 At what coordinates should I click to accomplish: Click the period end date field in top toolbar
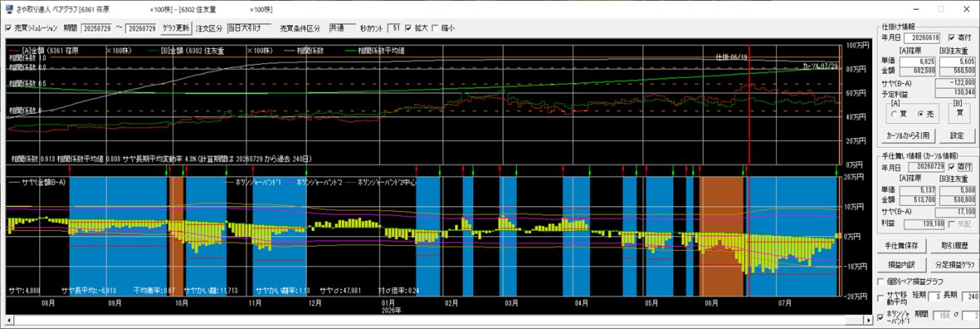pos(141,29)
